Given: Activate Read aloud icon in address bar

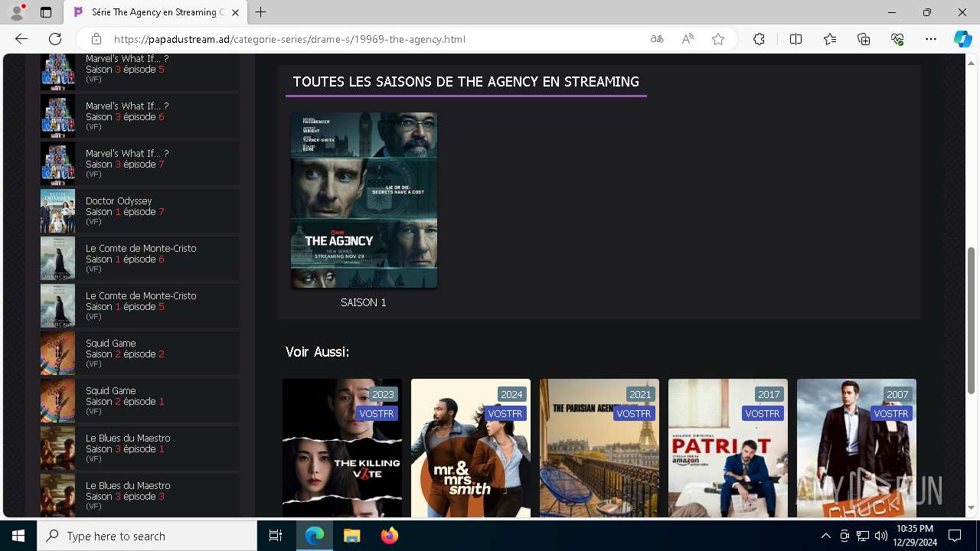Looking at the screenshot, I should (688, 39).
